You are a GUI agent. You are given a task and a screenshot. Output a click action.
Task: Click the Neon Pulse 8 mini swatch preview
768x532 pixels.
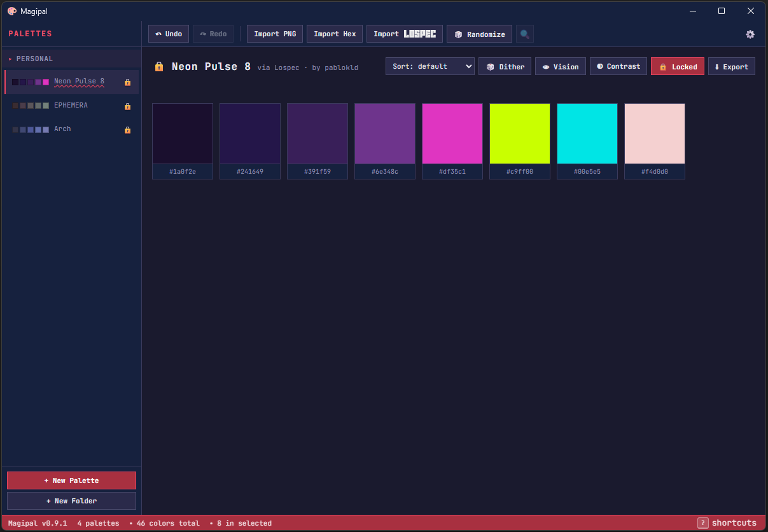pos(31,82)
